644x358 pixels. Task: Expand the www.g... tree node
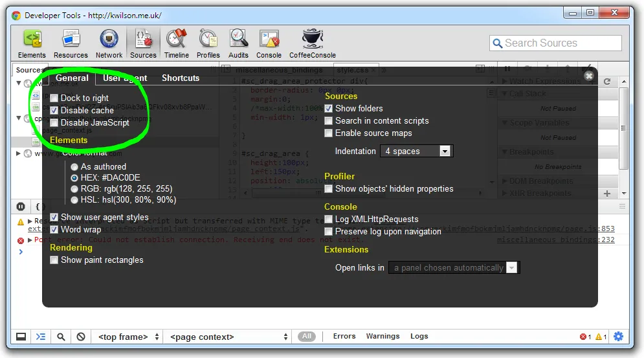click(18, 153)
